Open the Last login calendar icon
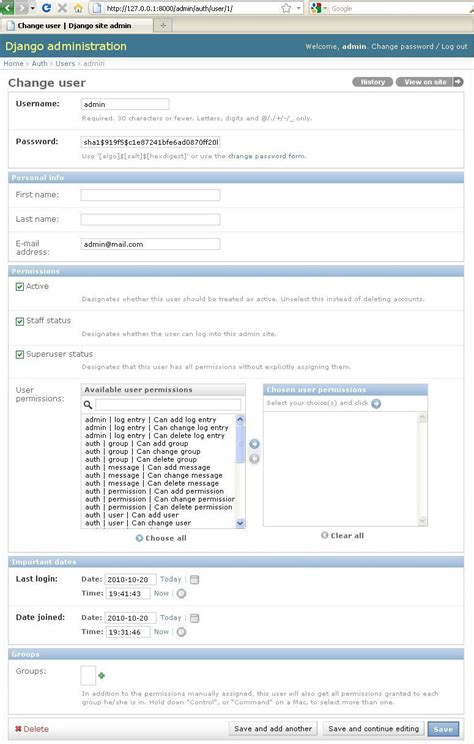 point(195,579)
